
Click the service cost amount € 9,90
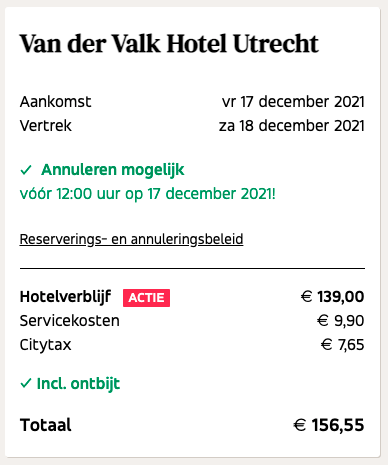pyautogui.click(x=340, y=321)
